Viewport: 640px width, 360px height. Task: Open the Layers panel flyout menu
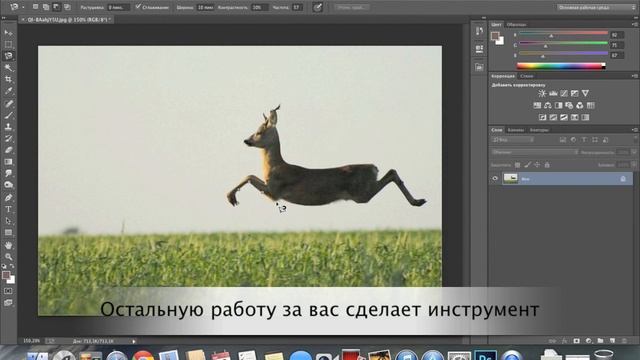635,130
